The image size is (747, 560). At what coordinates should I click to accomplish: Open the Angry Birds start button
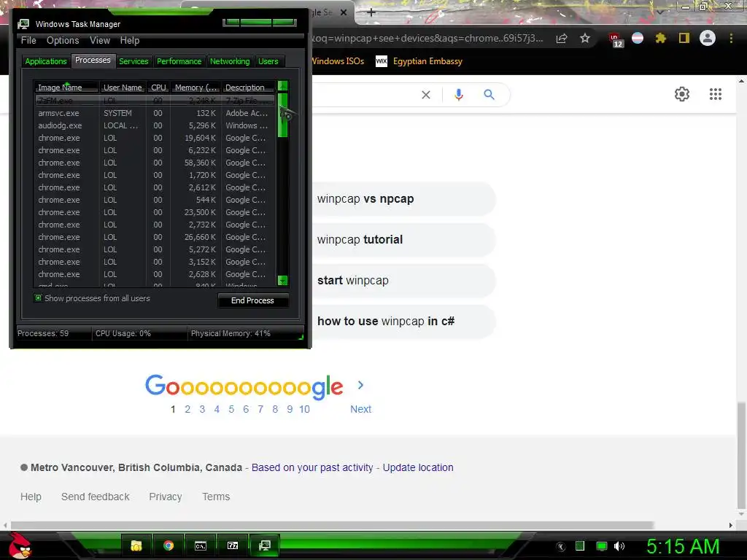(x=20, y=545)
